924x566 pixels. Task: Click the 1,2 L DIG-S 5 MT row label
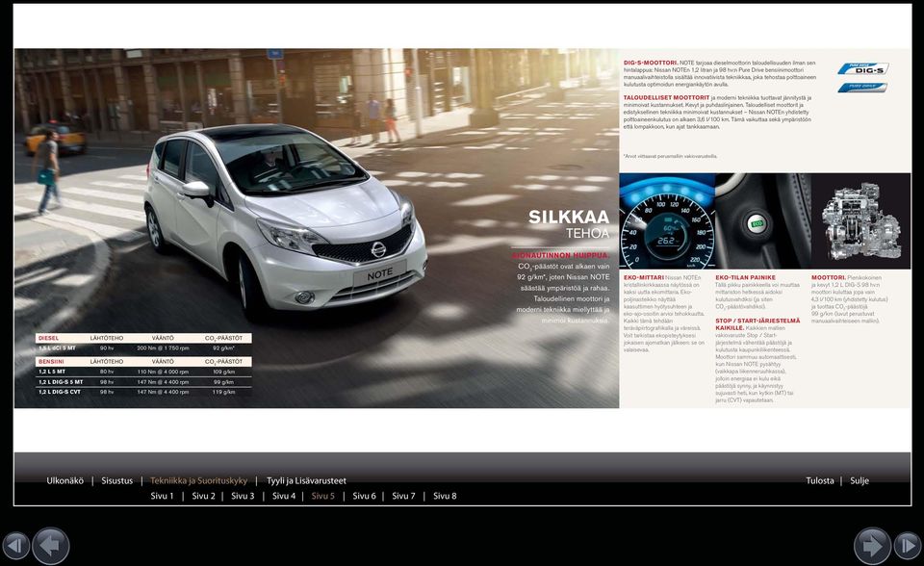(61, 382)
